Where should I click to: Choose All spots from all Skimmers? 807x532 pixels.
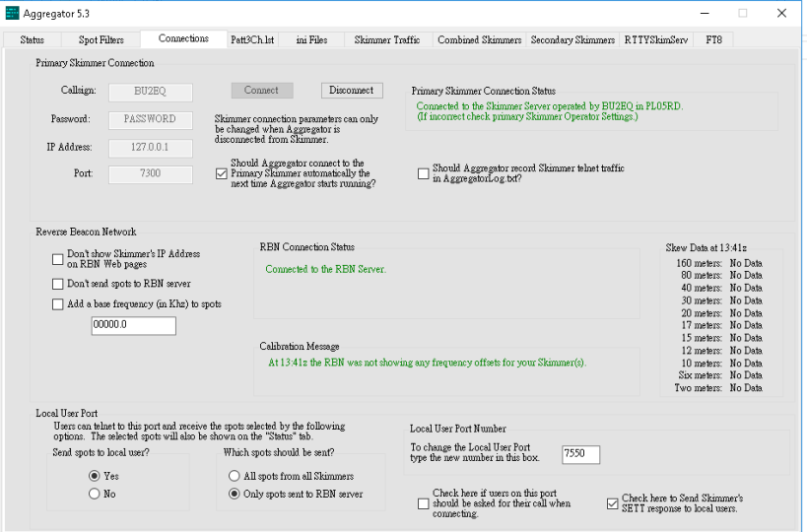point(235,476)
